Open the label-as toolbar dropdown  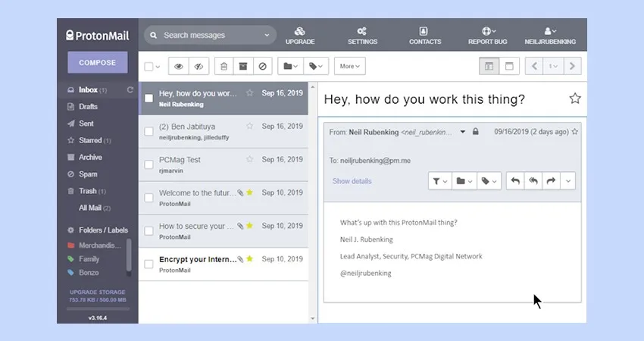pos(316,66)
